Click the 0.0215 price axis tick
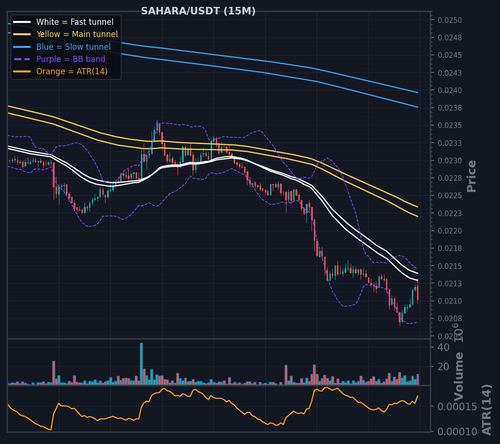This screenshot has width=500, height=444. point(450,266)
